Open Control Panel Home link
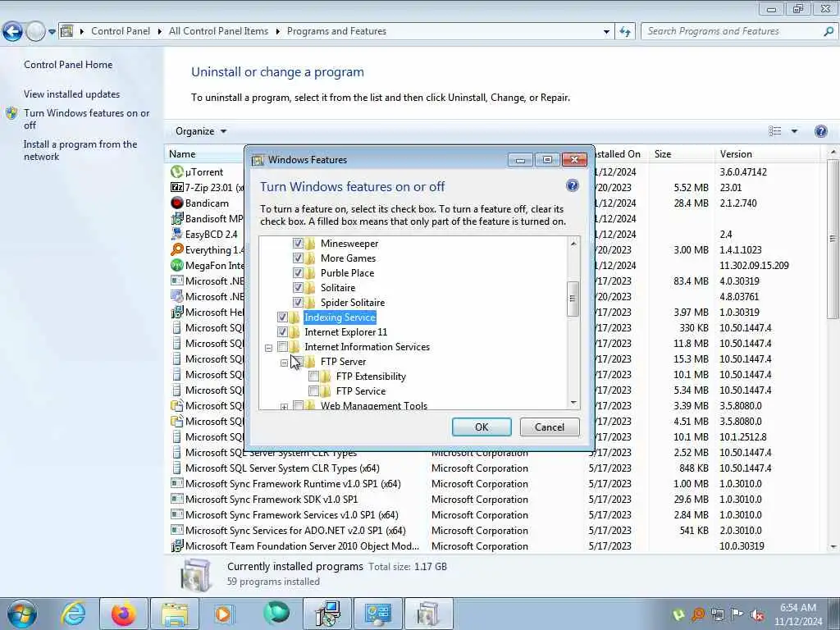This screenshot has height=630, width=840. coord(68,65)
